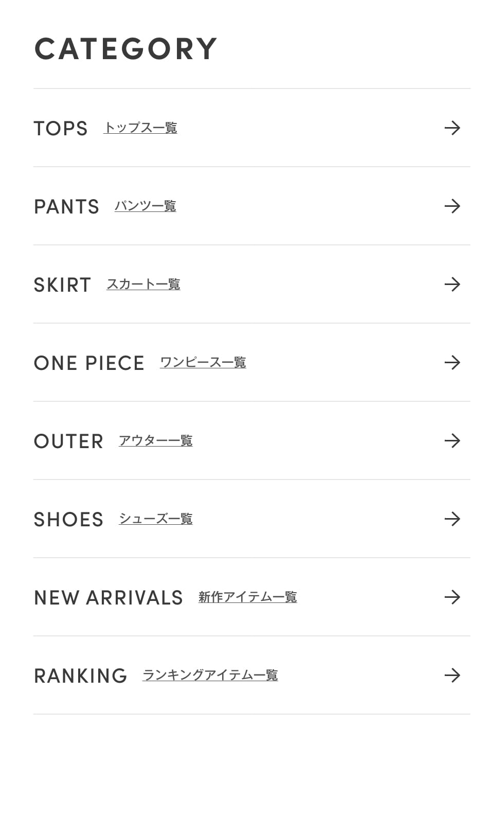Open the 新作アイテム一覧 link
Image resolution: width=504 pixels, height=817 pixels.
(247, 597)
